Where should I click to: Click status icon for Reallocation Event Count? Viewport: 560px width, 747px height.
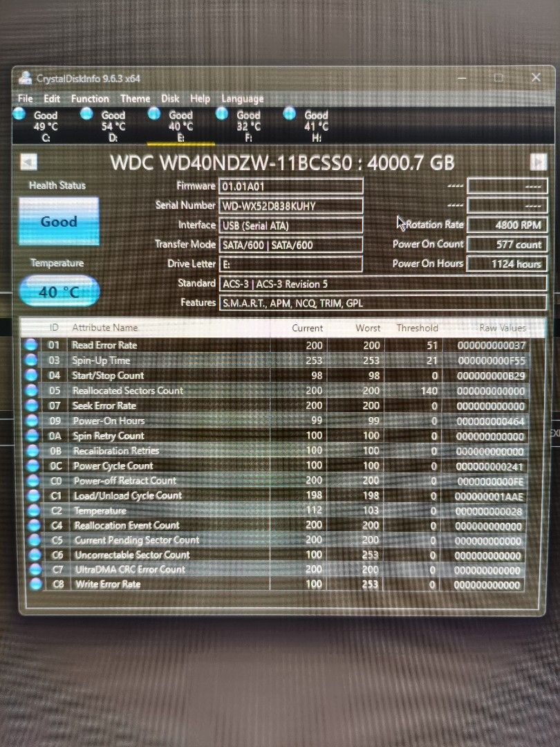(35, 525)
